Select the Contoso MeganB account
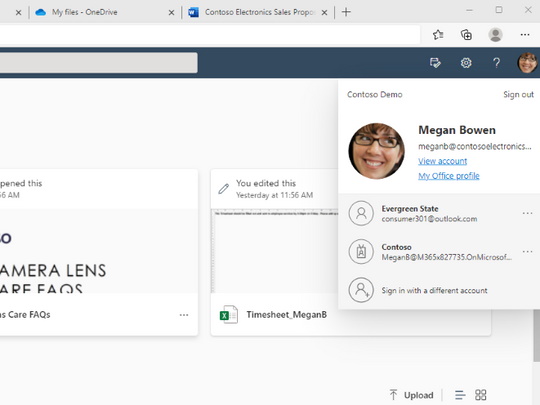This screenshot has height=405, width=540. [429, 252]
